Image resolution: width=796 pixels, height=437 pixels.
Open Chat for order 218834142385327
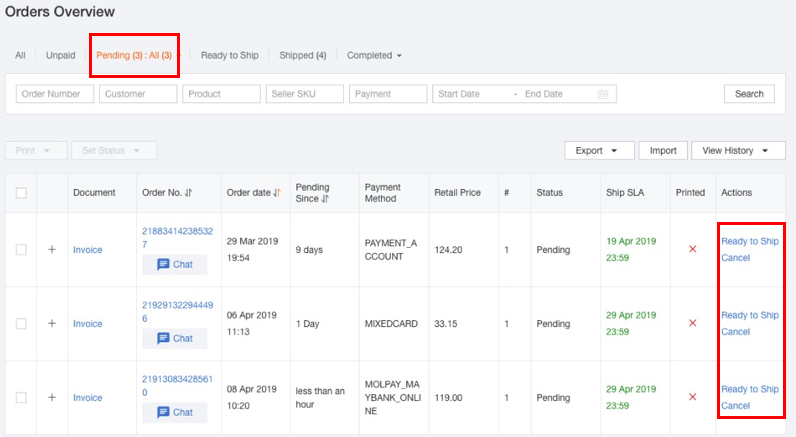click(x=174, y=265)
